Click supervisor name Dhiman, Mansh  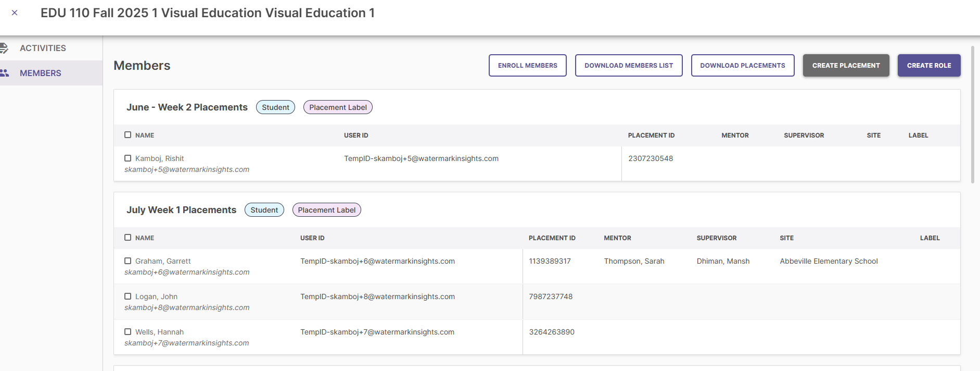click(723, 261)
